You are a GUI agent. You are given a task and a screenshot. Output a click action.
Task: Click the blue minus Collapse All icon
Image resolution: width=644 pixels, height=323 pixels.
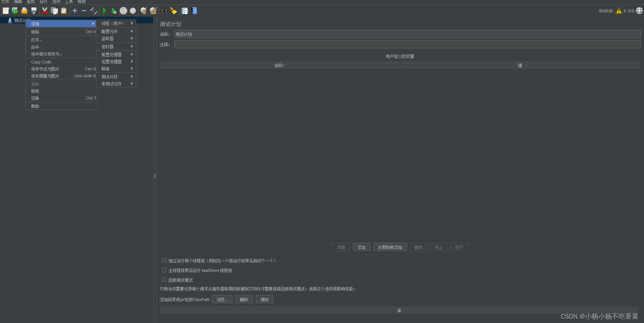click(84, 11)
